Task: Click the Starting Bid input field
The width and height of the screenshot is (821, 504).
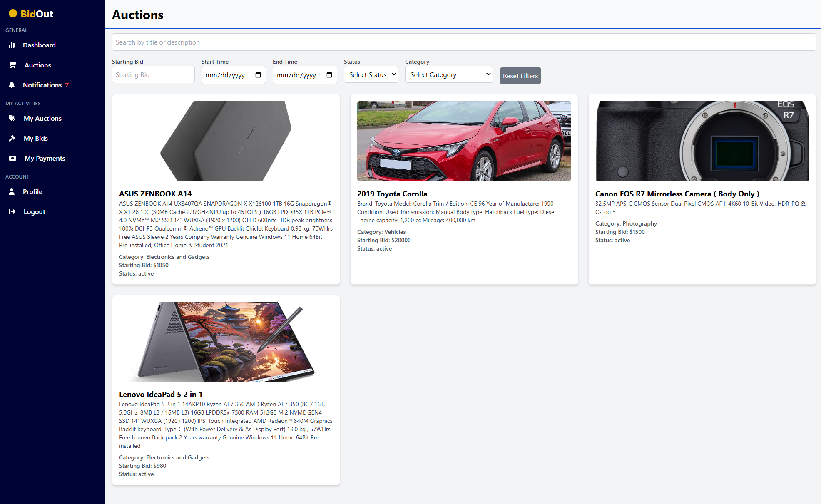Action: pyautogui.click(x=153, y=74)
